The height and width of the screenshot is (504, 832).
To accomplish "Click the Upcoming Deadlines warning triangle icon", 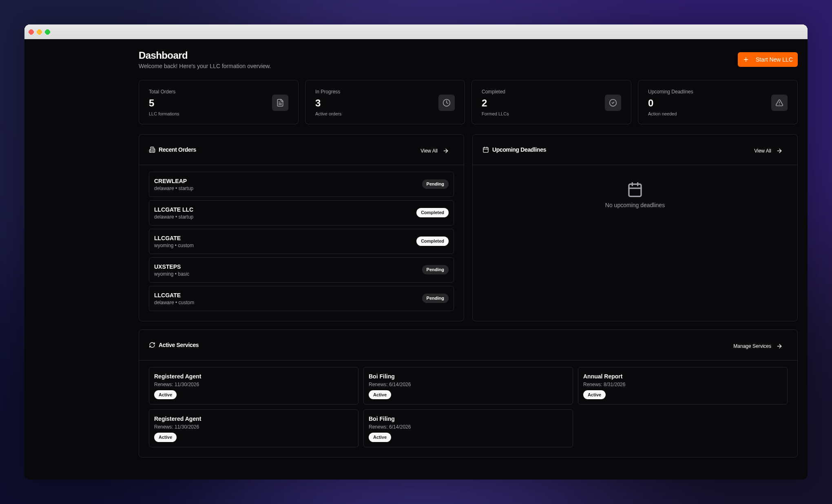I will point(779,103).
